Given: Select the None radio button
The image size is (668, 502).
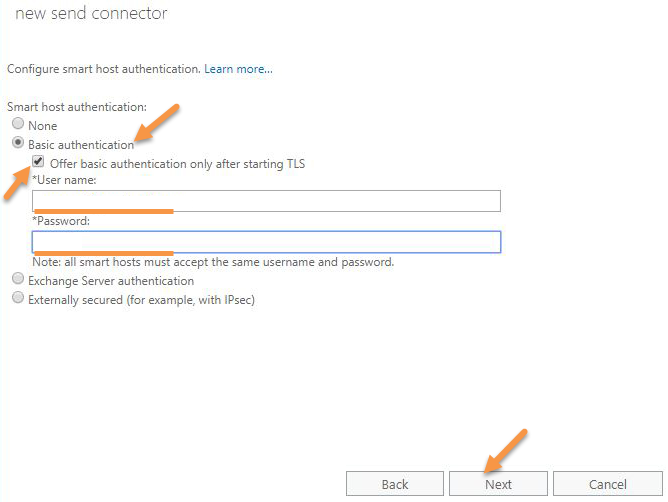Looking at the screenshot, I should click(18, 124).
